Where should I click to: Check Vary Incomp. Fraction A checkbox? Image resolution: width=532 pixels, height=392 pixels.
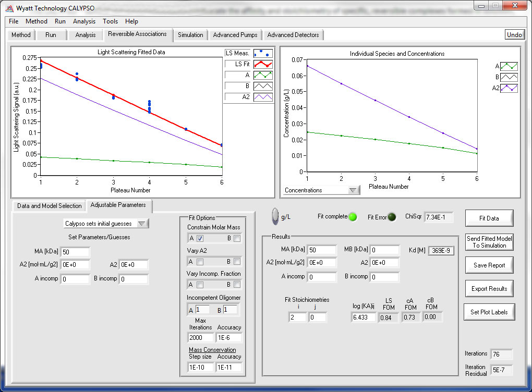[200, 285]
